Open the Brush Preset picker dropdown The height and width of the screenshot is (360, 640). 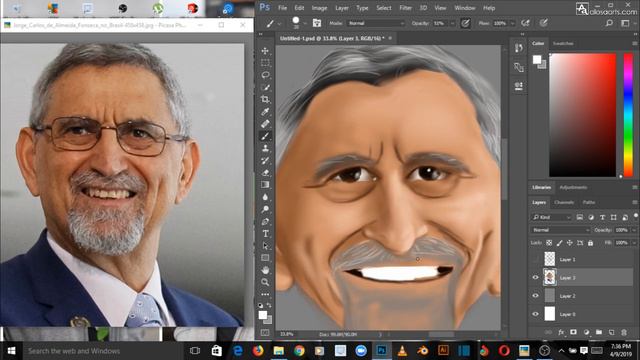(x=305, y=23)
